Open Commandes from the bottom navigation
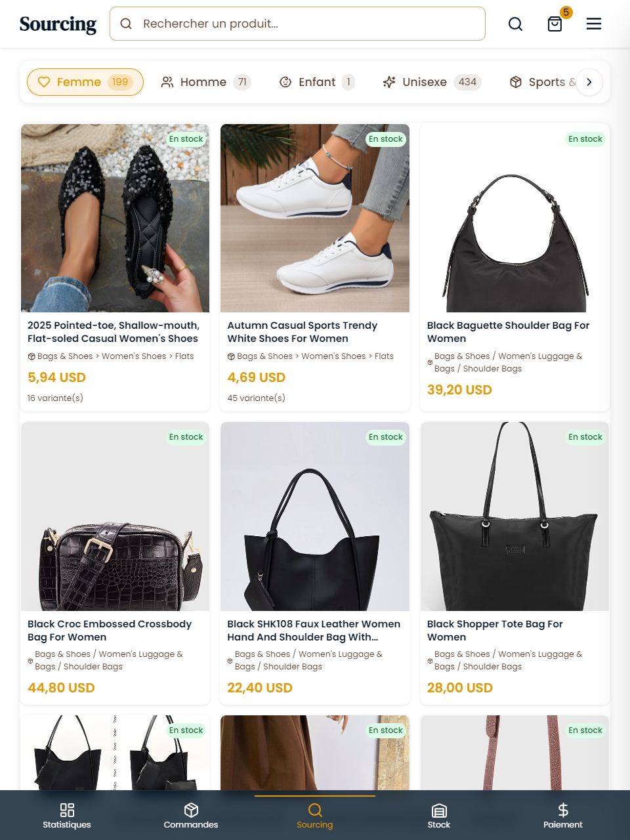 191,816
